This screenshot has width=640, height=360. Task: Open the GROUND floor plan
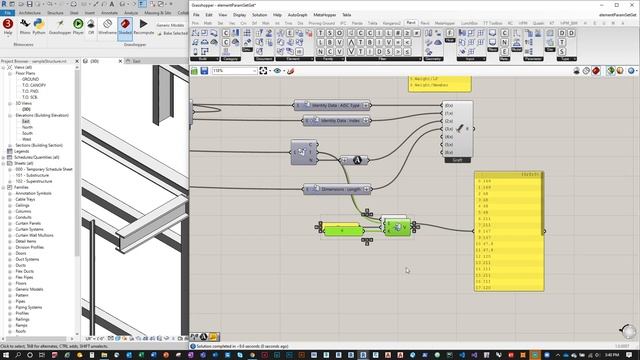(30, 79)
